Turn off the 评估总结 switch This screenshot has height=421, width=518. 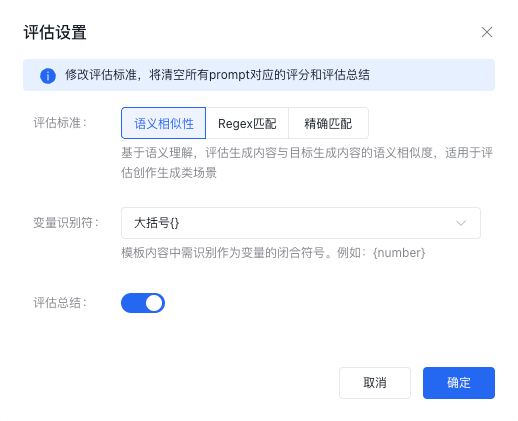[x=143, y=303]
